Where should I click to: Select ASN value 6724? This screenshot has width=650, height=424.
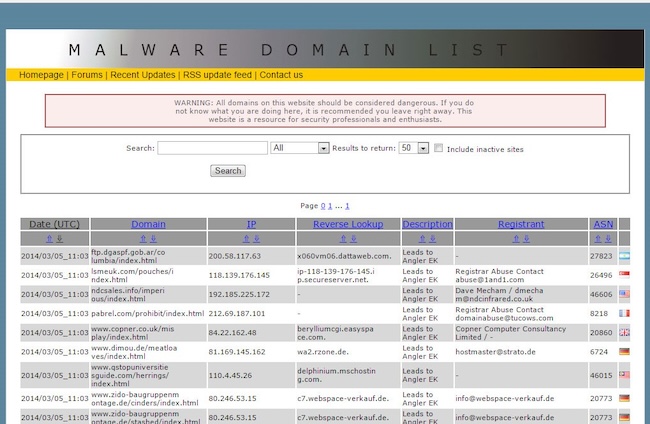[x=599, y=351]
